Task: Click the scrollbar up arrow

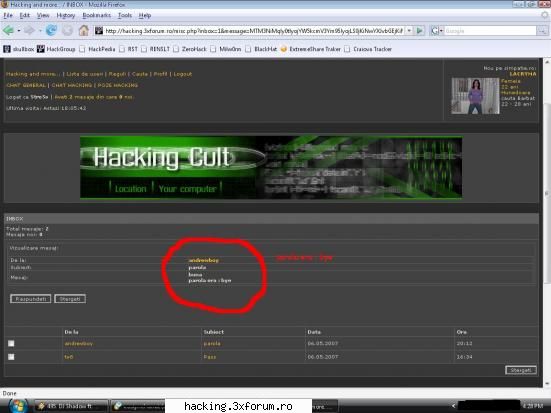Action: (x=547, y=62)
